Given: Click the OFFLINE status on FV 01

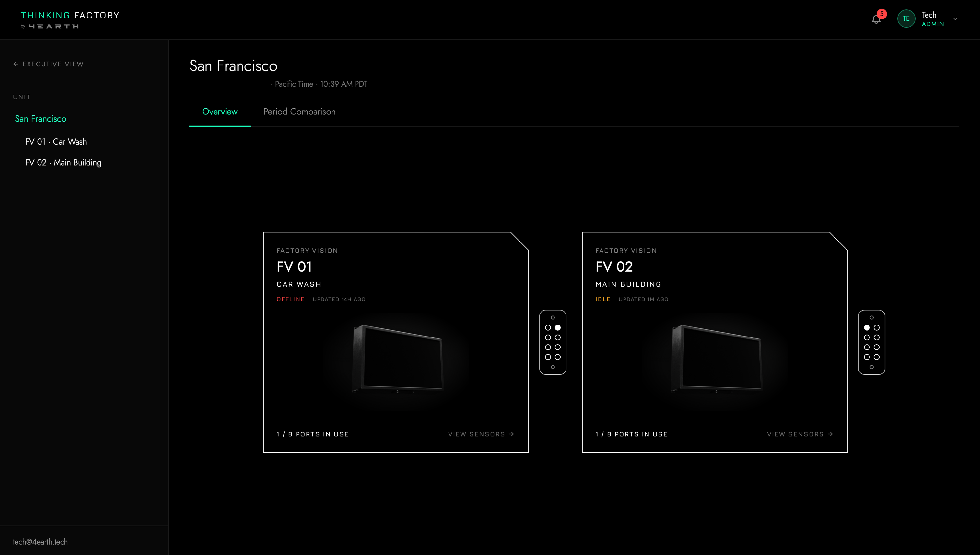Looking at the screenshot, I should [x=291, y=299].
